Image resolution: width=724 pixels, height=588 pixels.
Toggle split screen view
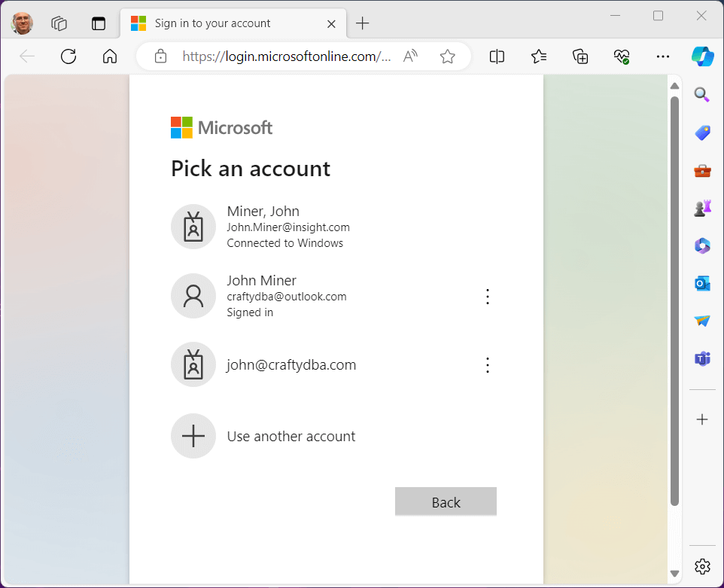coord(497,56)
